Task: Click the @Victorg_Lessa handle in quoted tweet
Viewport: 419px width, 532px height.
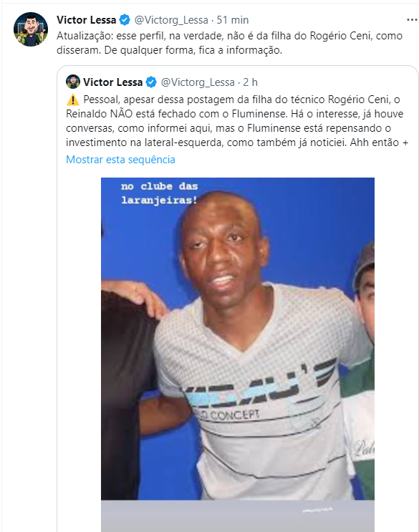Action: point(198,82)
